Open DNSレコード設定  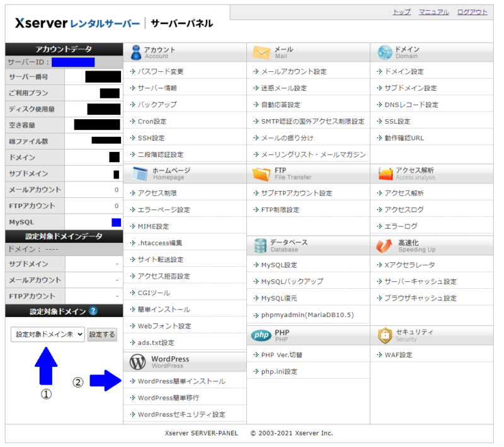(411, 105)
